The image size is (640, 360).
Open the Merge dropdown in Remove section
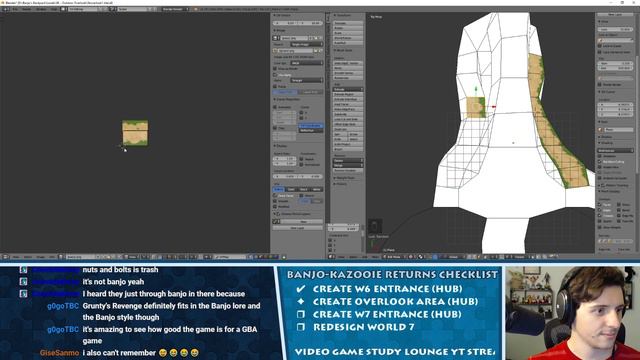348,166
